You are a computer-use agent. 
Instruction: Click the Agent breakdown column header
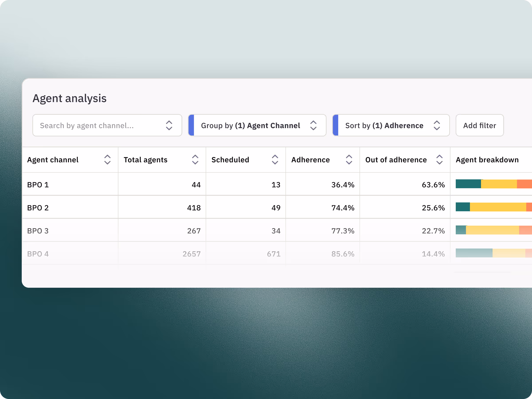[x=487, y=160]
